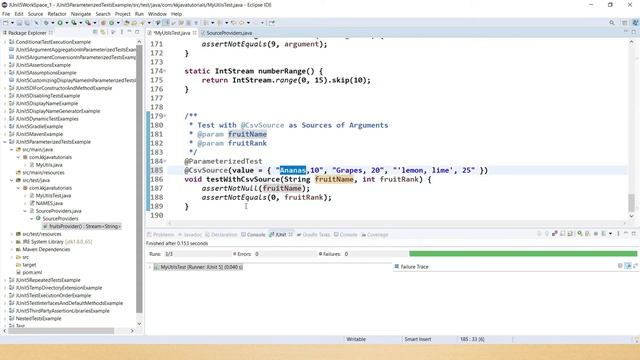Open the Run button dropdown arrow
Screen dimensions: 640x360
67,23
